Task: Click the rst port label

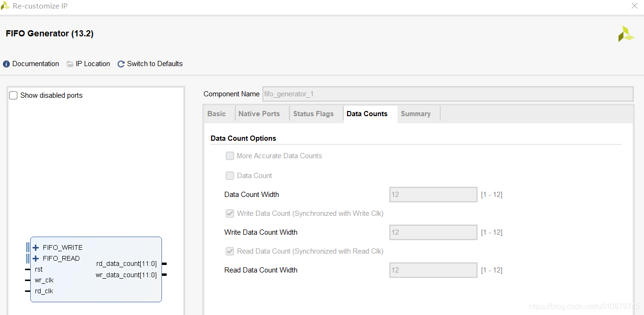Action: [x=39, y=269]
